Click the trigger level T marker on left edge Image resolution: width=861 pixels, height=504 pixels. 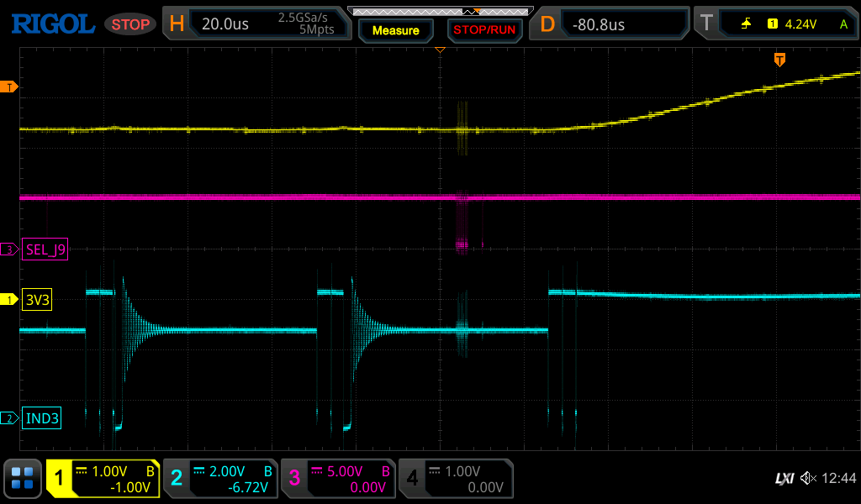point(8,87)
